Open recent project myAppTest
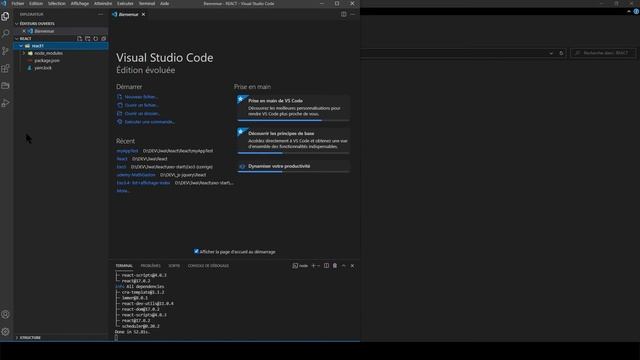640x360 pixels. coord(127,151)
